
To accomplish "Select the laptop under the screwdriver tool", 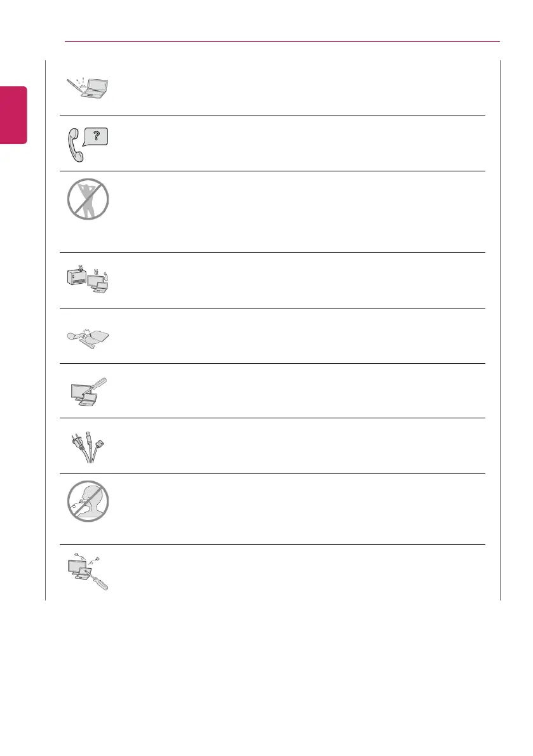I will pyautogui.click(x=89, y=400).
